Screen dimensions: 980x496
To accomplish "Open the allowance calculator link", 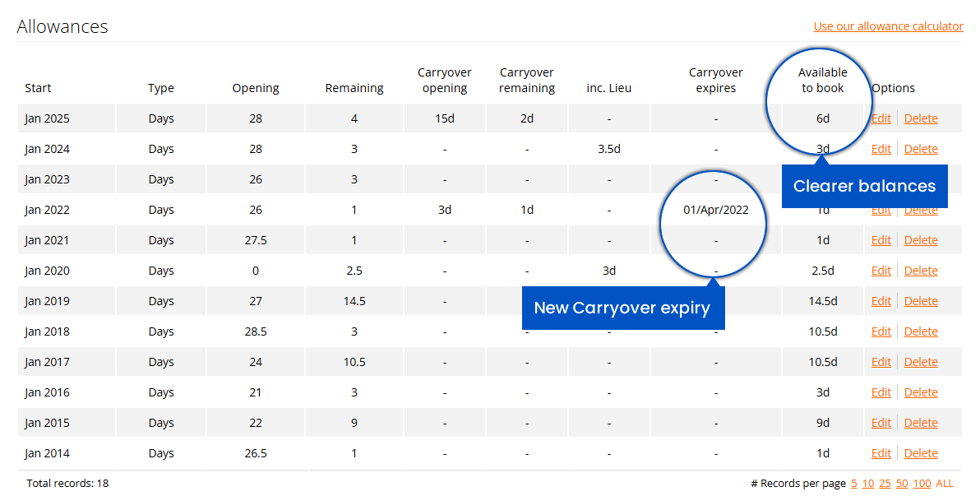I will click(x=888, y=26).
